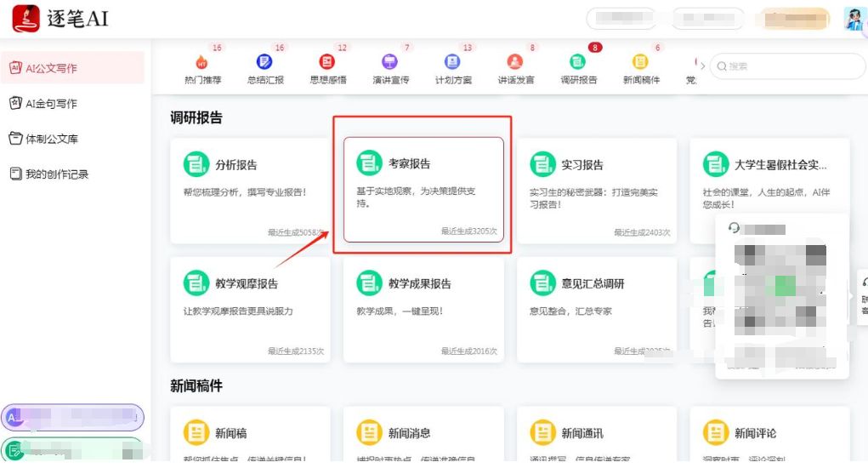Viewport: 868px width, 468px height.
Task: Click the user avatar in the top right
Action: pyautogui.click(x=854, y=19)
